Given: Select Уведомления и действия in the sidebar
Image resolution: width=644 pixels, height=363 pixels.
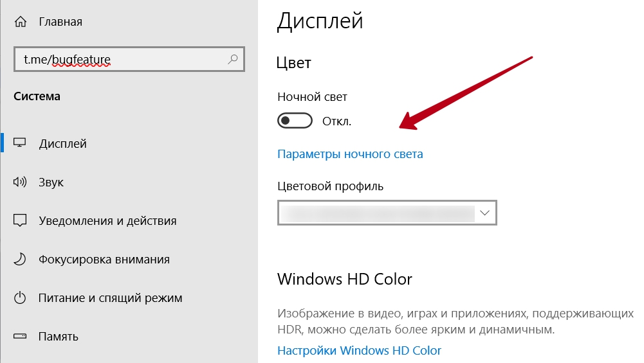Looking at the screenshot, I should 107,221.
